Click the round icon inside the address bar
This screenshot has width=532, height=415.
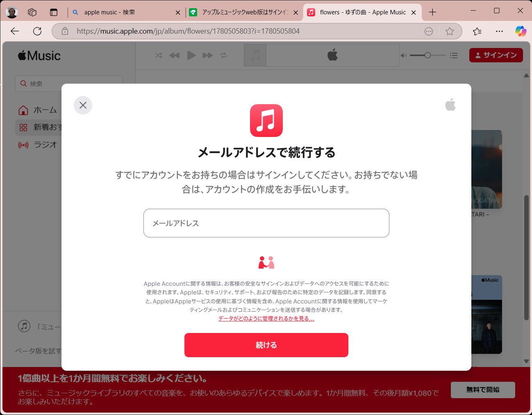[x=429, y=31]
